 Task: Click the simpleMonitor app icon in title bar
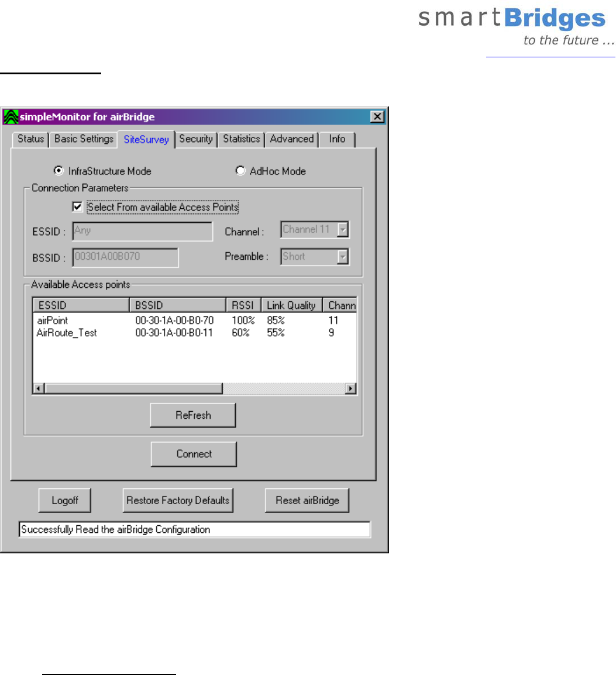11,116
